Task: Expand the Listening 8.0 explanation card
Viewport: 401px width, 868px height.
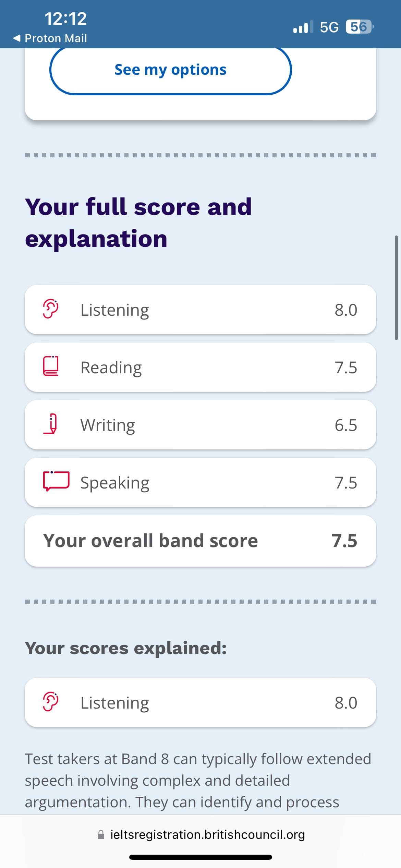Action: (200, 702)
